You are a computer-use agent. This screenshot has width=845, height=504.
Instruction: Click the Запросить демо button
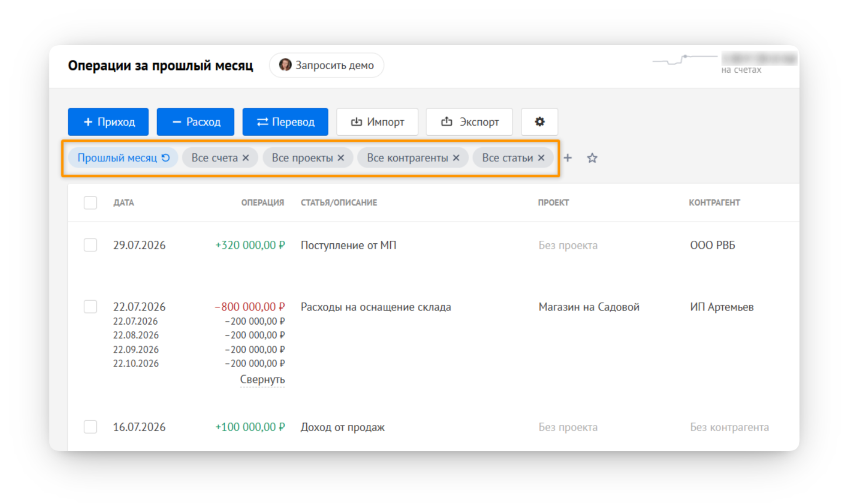click(327, 65)
